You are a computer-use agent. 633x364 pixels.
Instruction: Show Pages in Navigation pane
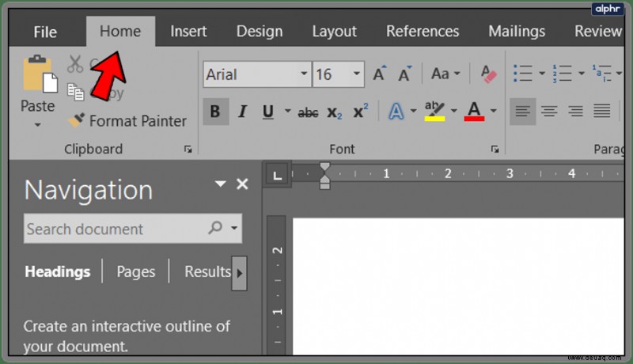(x=135, y=272)
